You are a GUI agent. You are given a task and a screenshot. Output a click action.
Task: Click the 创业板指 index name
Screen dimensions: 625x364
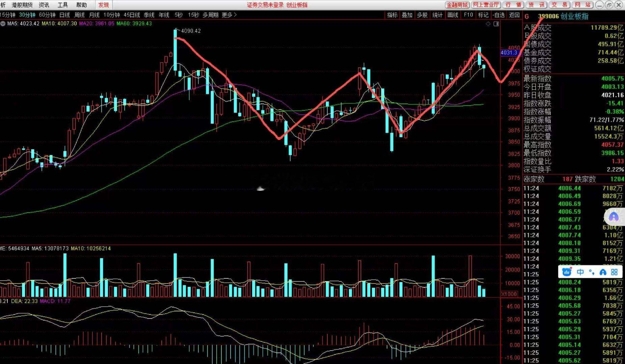pyautogui.click(x=574, y=16)
